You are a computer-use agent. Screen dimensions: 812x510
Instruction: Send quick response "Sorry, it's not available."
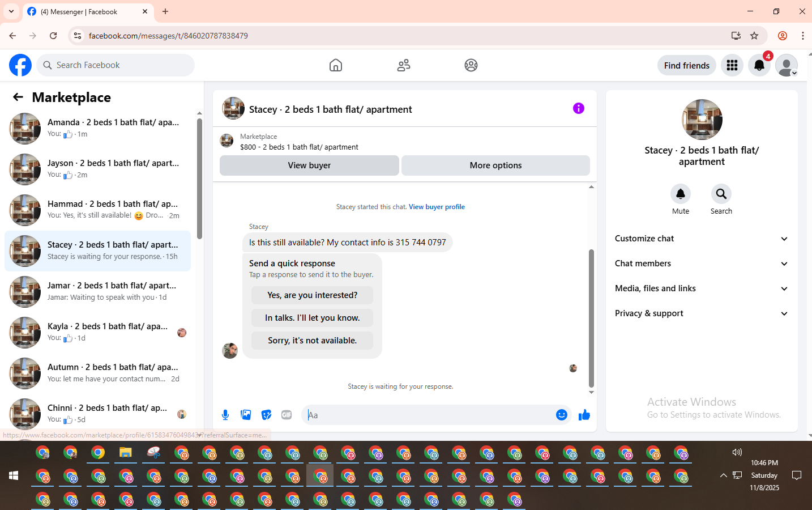(x=312, y=341)
